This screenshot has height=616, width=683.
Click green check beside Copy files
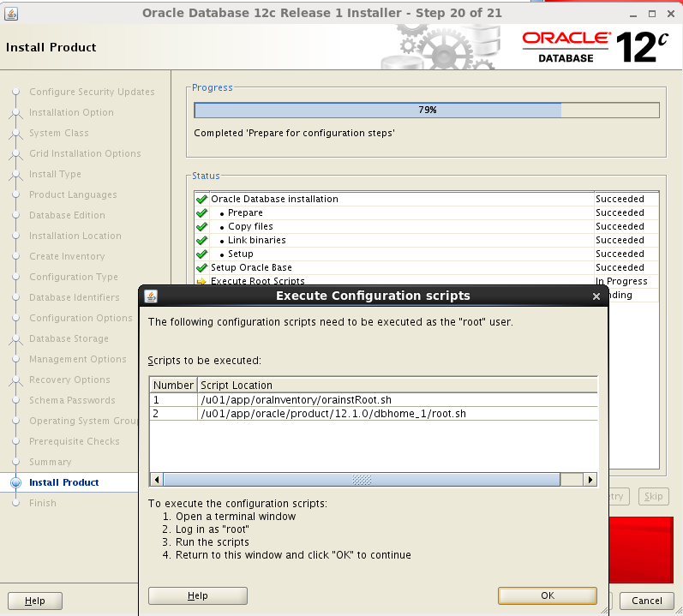pos(201,226)
